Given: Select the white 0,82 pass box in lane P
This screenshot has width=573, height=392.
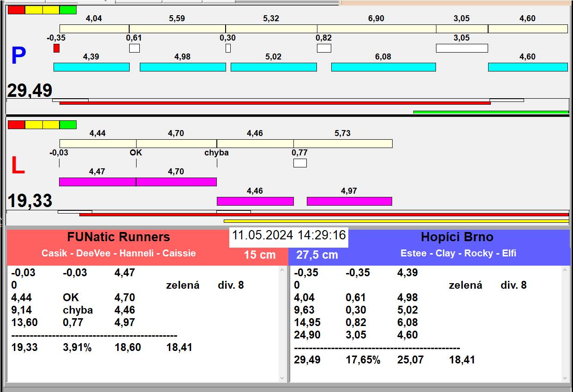Looking at the screenshot, I should tap(324, 48).
